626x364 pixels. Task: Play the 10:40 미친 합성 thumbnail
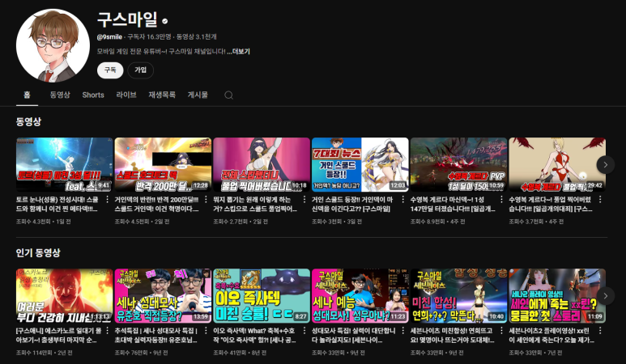(x=458, y=296)
